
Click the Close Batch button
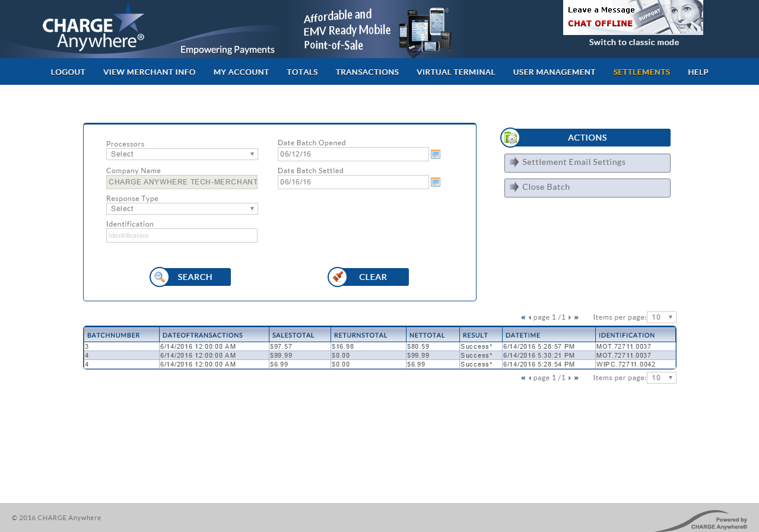[x=587, y=187]
